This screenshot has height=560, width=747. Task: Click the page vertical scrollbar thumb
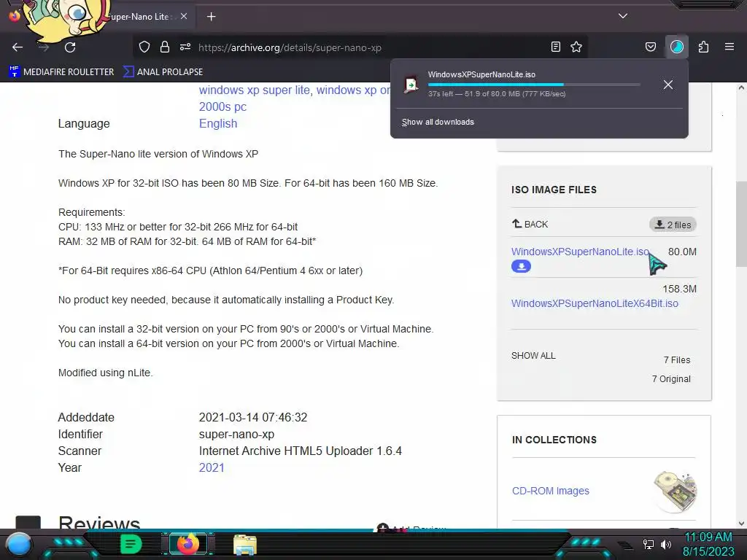(x=741, y=224)
